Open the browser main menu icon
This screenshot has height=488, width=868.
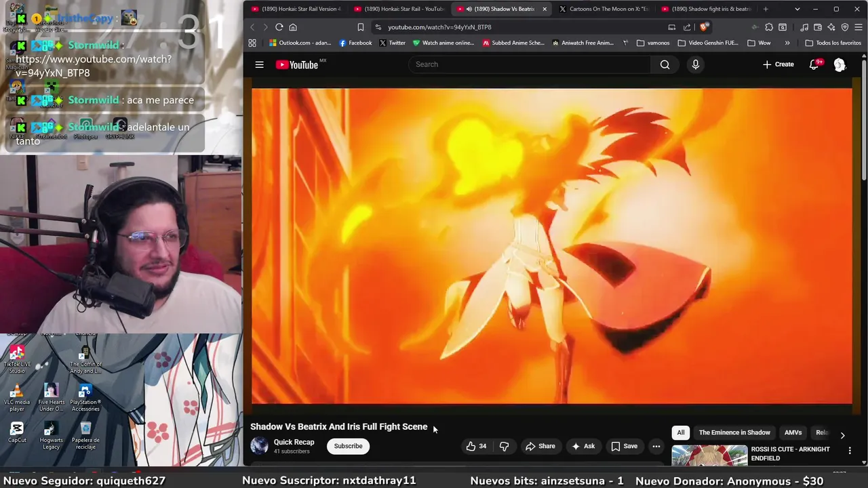point(859,27)
